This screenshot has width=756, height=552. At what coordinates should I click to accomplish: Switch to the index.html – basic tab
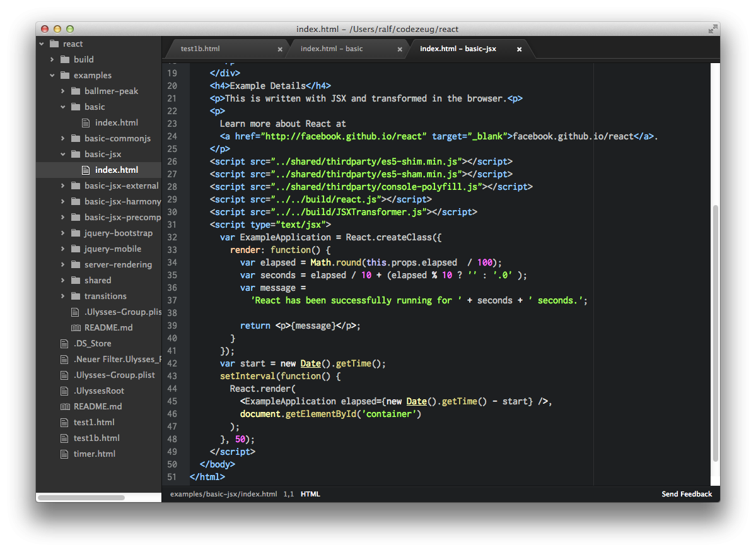pyautogui.click(x=332, y=49)
